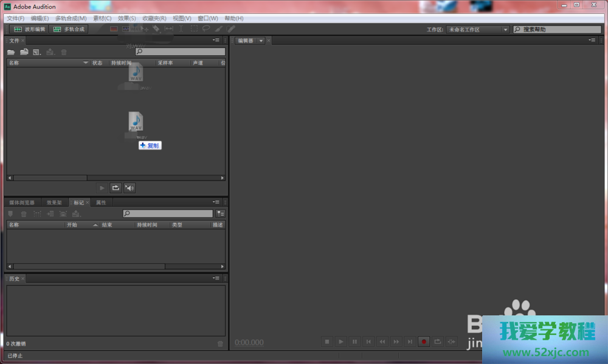Open the 效果(S) menu
The width and height of the screenshot is (608, 364).
(126, 18)
